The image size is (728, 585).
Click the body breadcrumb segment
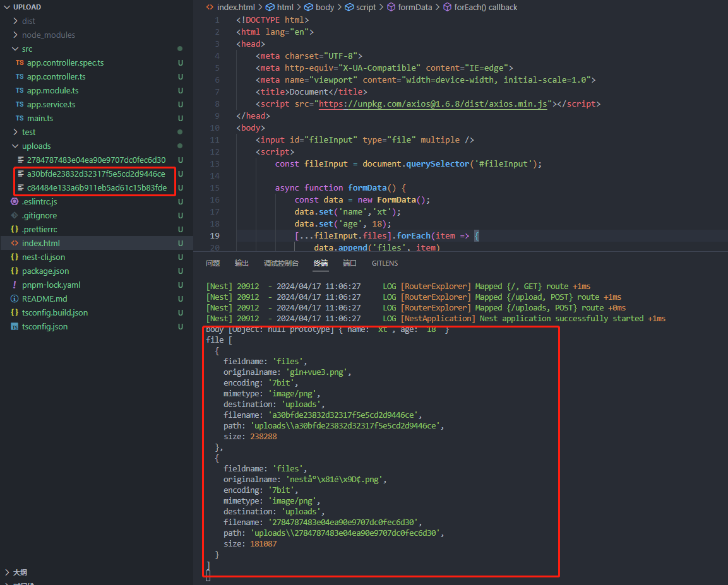coord(325,7)
